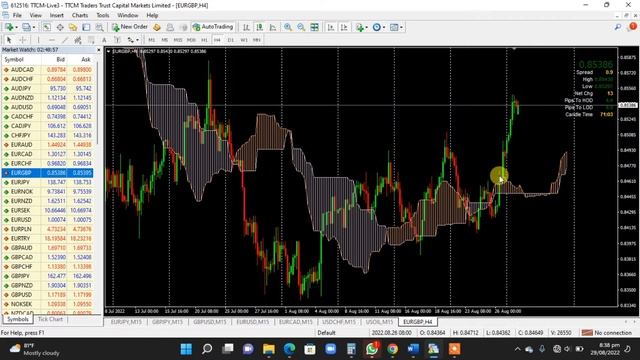Open the File menu
The height and width of the screenshot is (360, 640).
click(x=17, y=15)
